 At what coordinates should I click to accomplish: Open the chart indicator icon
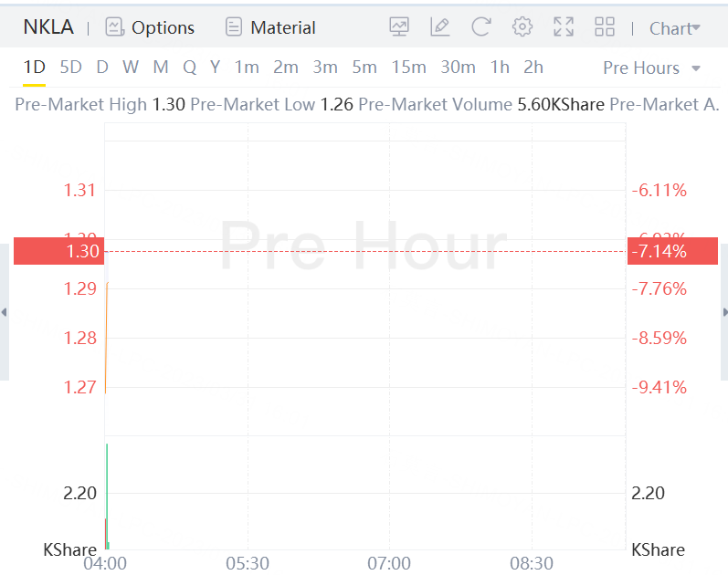click(x=399, y=27)
